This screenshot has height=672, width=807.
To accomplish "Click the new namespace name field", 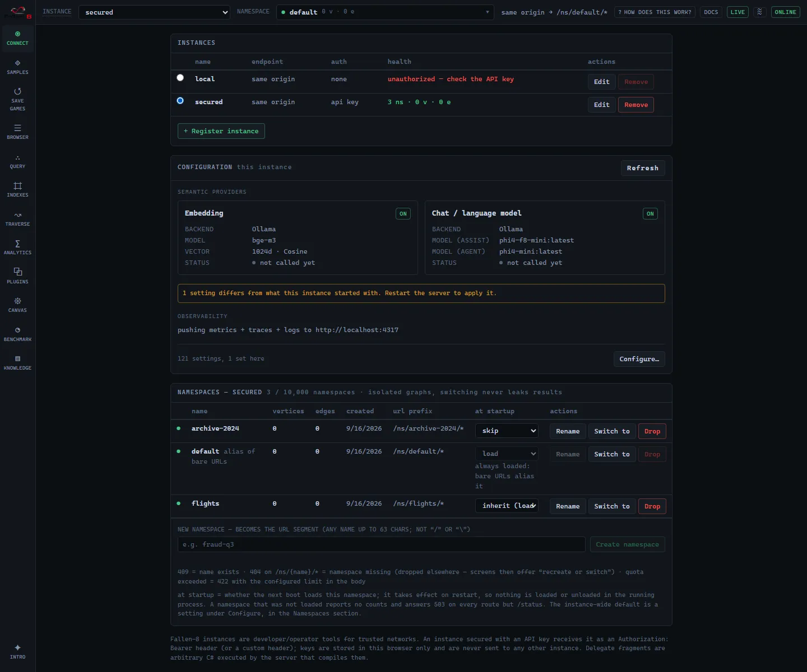I will point(381,544).
